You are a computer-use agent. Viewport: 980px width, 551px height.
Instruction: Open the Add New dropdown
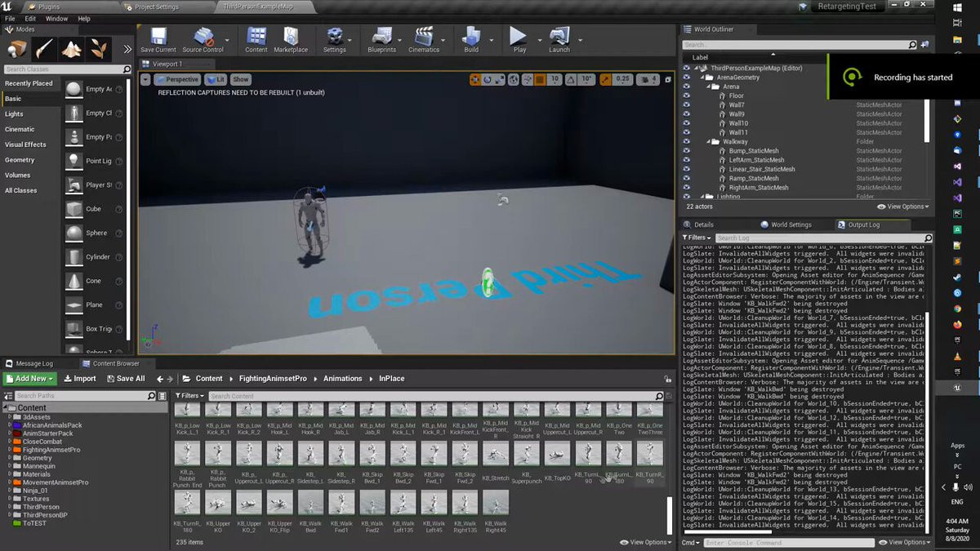coord(30,379)
